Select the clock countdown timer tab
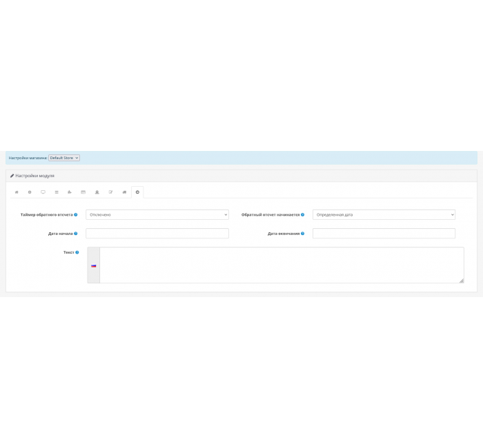483x448 pixels. point(137,192)
